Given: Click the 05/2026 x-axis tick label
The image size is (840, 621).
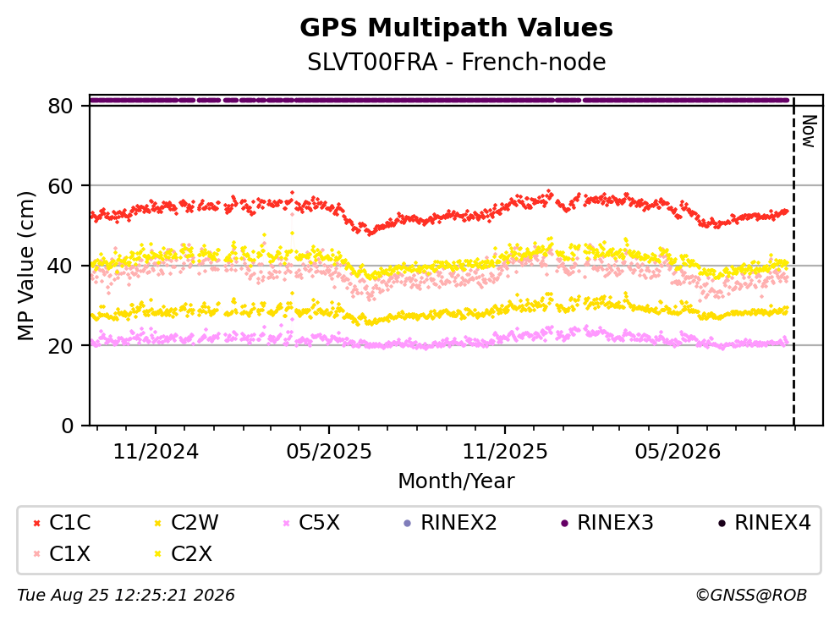Looking at the screenshot, I should point(678,452).
